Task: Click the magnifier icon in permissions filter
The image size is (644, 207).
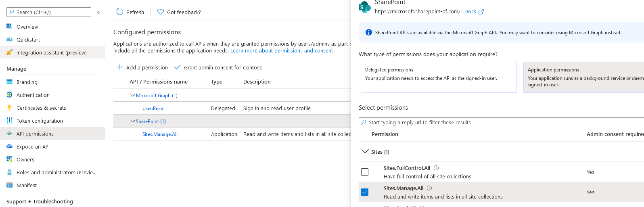Action: coord(364,122)
